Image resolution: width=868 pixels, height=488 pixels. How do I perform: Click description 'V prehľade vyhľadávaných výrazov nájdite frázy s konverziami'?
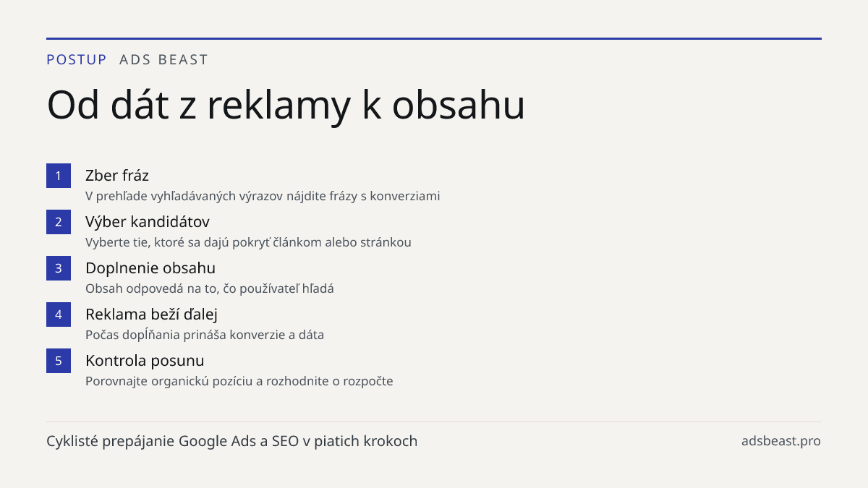(263, 196)
